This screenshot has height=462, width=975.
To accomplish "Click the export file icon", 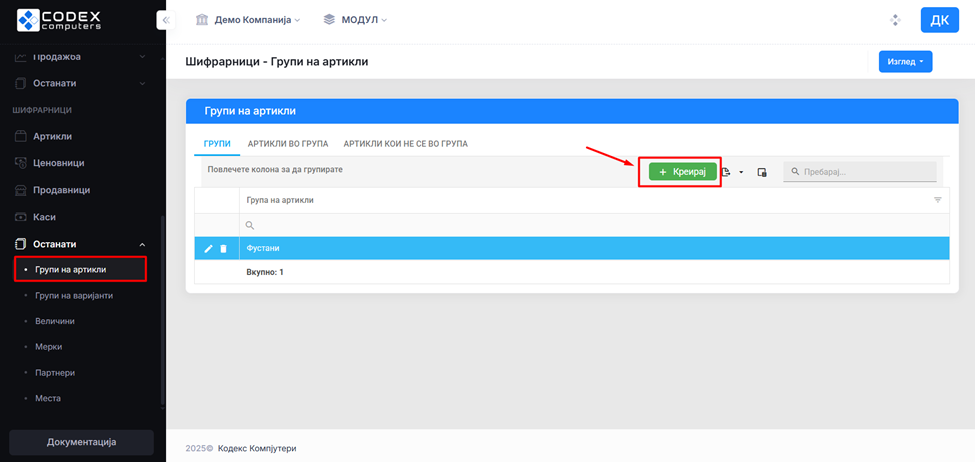I will [x=727, y=172].
